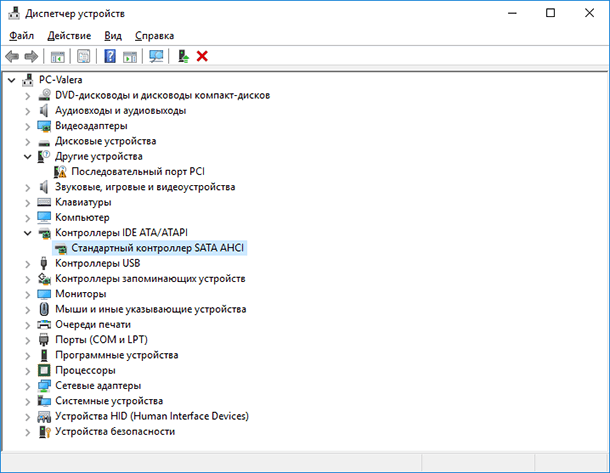Click the red X Uninstall device icon

click(x=202, y=56)
